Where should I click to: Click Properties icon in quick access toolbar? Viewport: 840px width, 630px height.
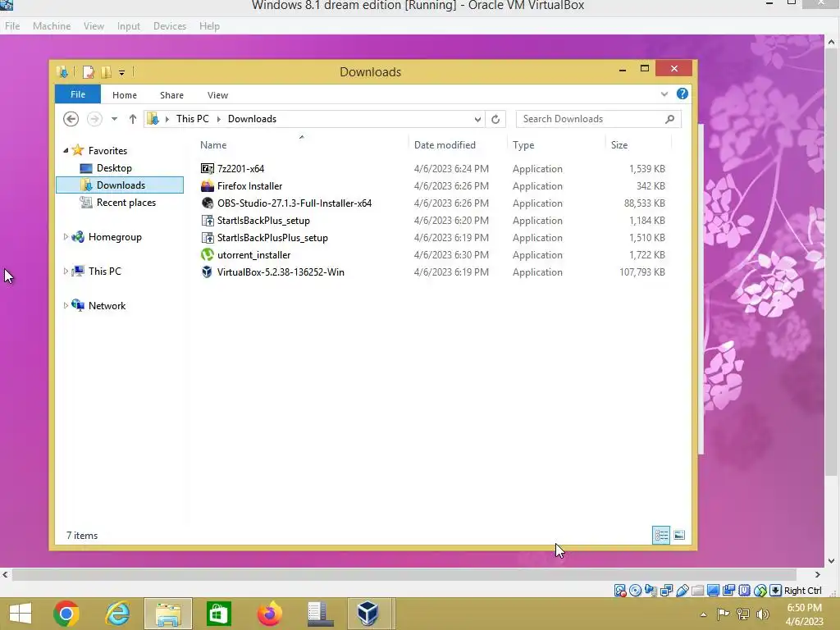pyautogui.click(x=89, y=72)
